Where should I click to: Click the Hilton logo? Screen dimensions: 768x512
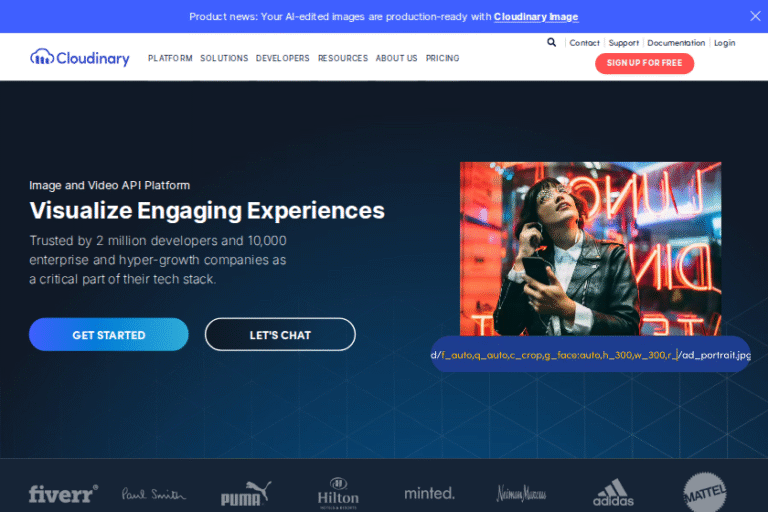(x=338, y=493)
